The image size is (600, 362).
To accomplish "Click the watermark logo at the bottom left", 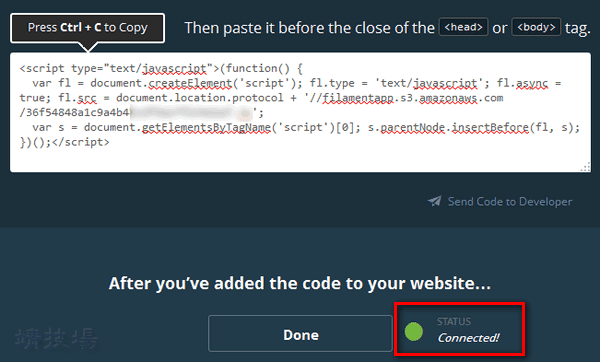I will coord(56,339).
